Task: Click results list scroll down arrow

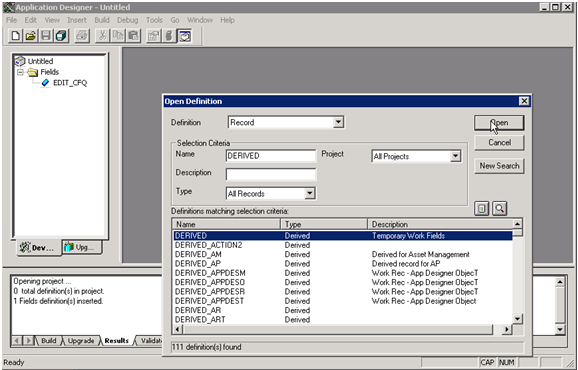Action: click(518, 319)
